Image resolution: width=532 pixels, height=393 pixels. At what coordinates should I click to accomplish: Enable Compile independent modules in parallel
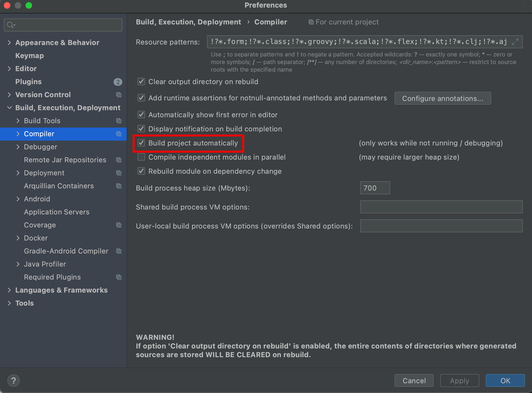click(141, 157)
